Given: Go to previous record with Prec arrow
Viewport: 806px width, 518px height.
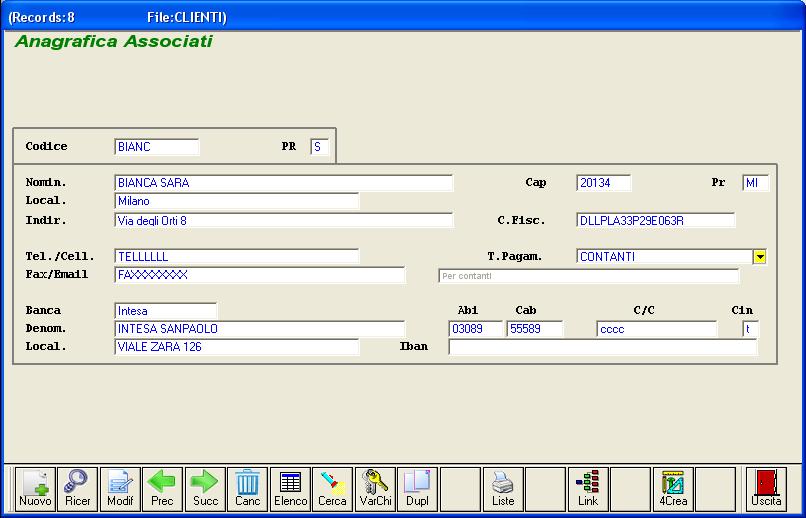Looking at the screenshot, I should point(162,489).
